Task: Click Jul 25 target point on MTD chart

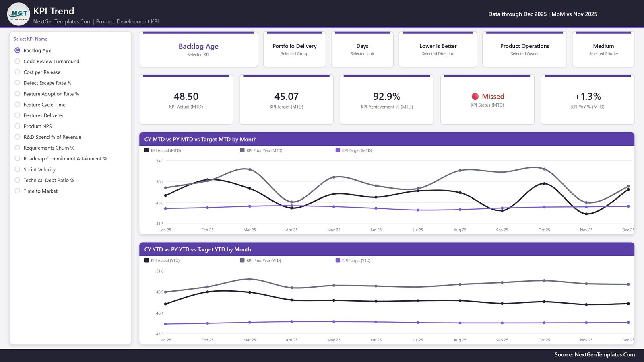Action: click(x=418, y=210)
